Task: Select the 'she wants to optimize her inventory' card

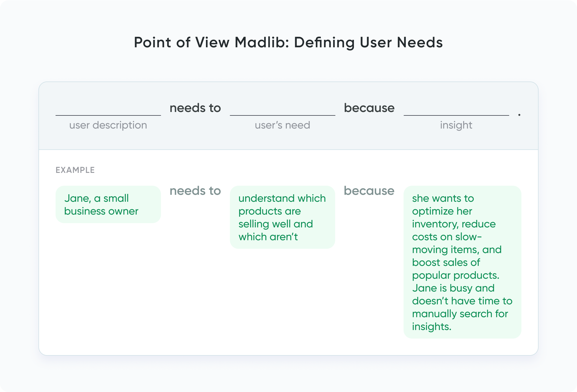Action: [x=462, y=262]
